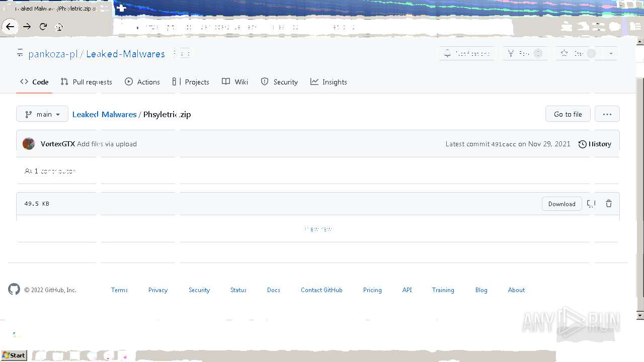Open the Security tab
644x362 pixels.
[279, 82]
